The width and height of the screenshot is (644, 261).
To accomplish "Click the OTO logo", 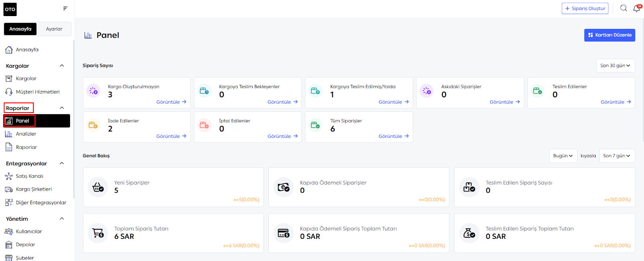I will pos(10,9).
